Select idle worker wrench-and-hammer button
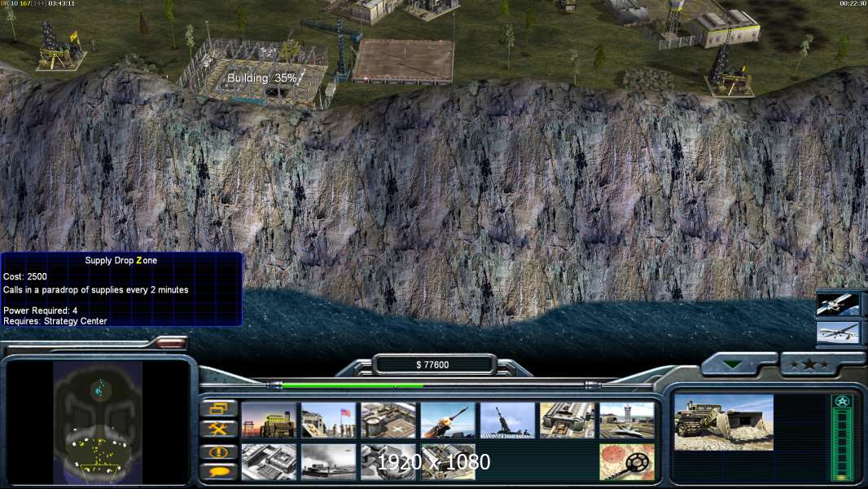868x489 pixels. (x=219, y=429)
